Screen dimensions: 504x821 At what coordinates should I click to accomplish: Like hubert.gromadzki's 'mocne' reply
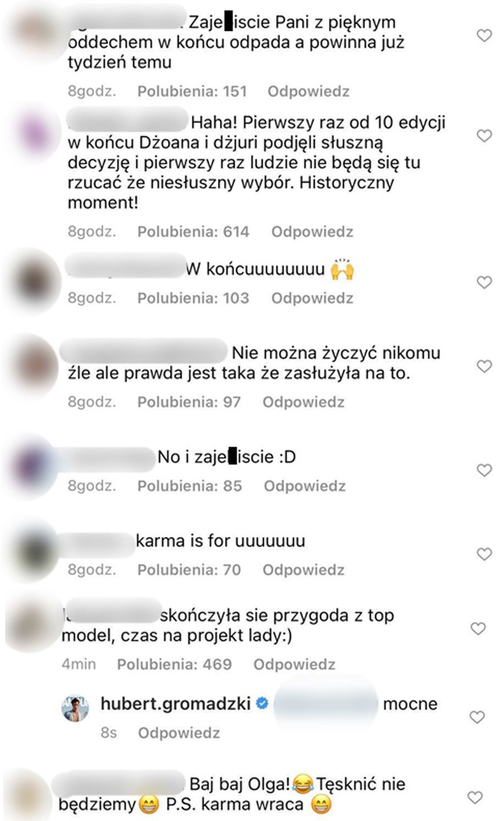pos(478,717)
